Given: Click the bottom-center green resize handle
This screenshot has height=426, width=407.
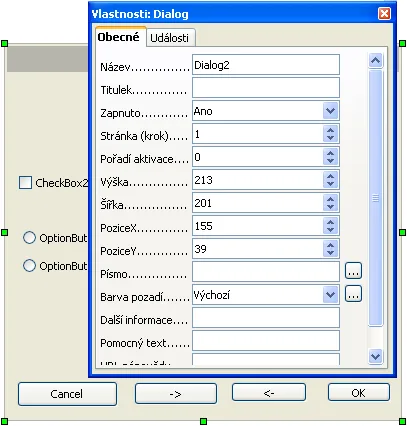Looking at the screenshot, I should click(x=203, y=422).
